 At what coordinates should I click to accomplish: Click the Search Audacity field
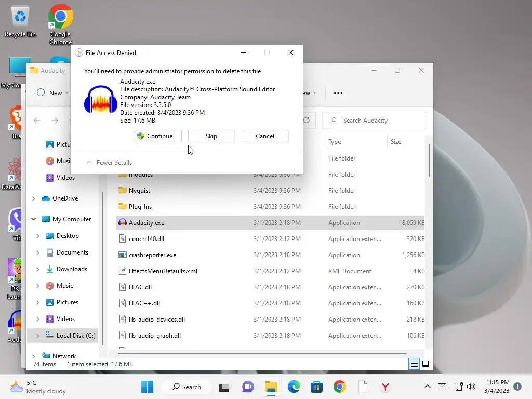pos(374,121)
